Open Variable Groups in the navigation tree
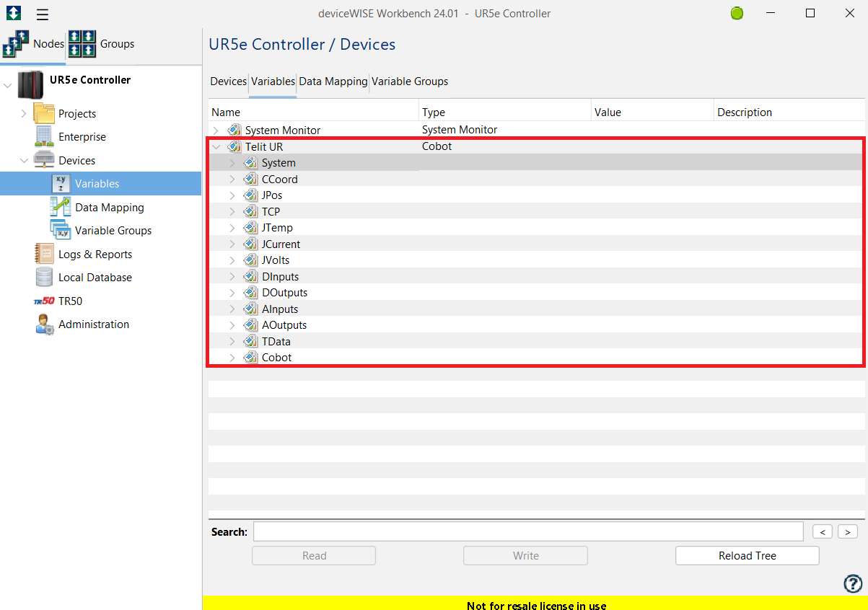 113,231
